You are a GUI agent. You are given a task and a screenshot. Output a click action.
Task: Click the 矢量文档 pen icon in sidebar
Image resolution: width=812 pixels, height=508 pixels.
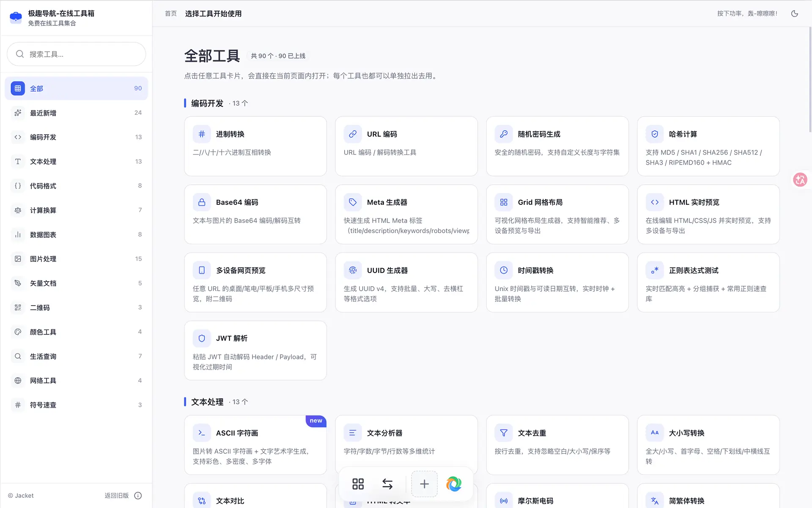point(18,283)
